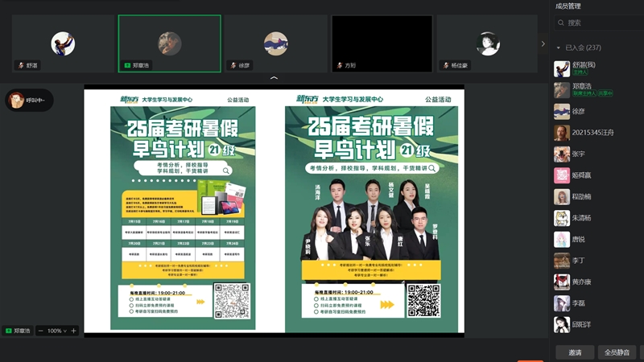The image size is (644, 362).
Task: Select member 邱阳洋 in the list
Action: tap(598, 325)
